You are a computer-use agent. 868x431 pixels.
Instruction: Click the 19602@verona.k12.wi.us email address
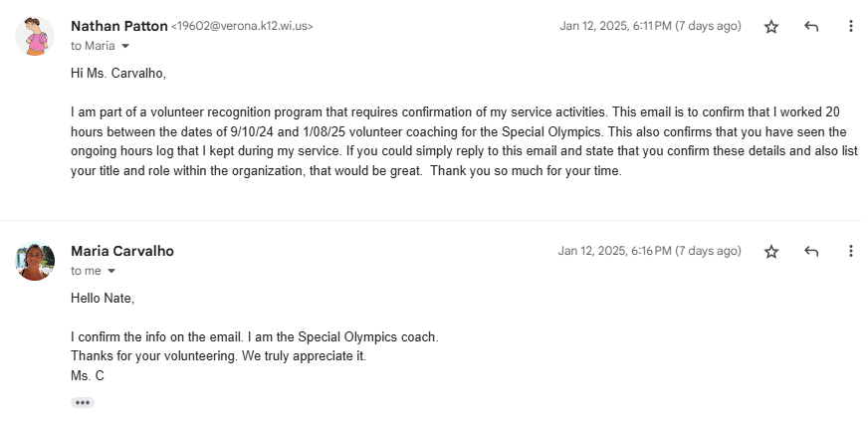243,27
